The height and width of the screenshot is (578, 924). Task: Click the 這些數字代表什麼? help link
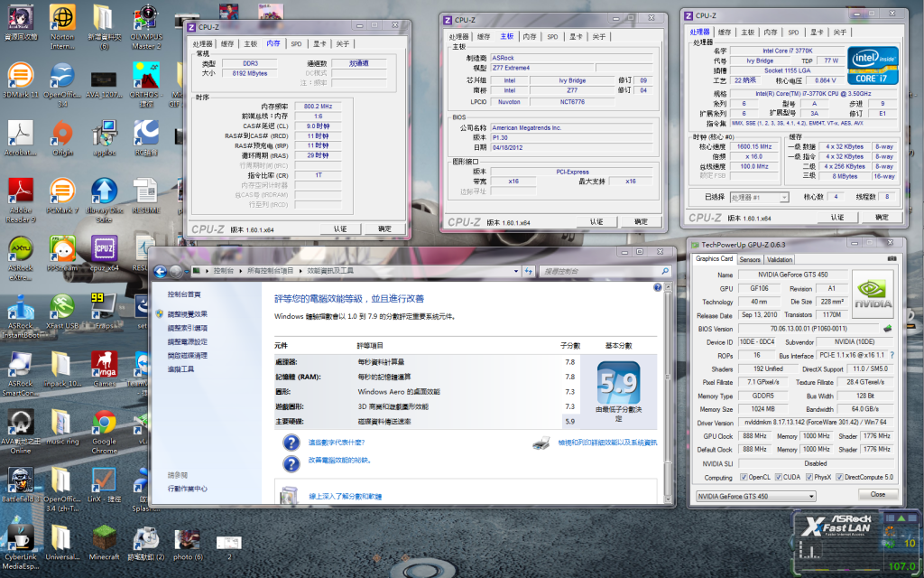pos(337,443)
